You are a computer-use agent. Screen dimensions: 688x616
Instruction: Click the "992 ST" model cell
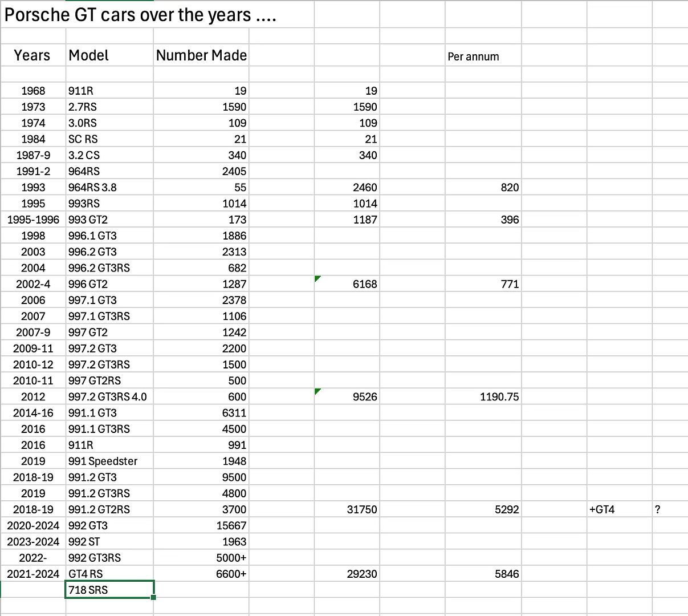(109, 541)
